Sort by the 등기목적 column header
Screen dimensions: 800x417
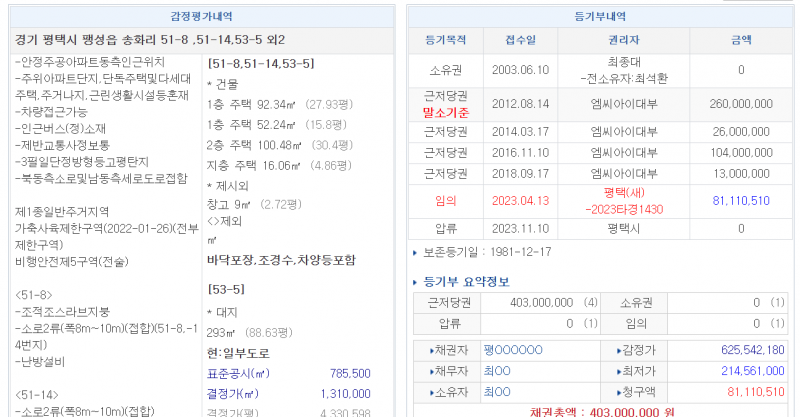point(446,40)
